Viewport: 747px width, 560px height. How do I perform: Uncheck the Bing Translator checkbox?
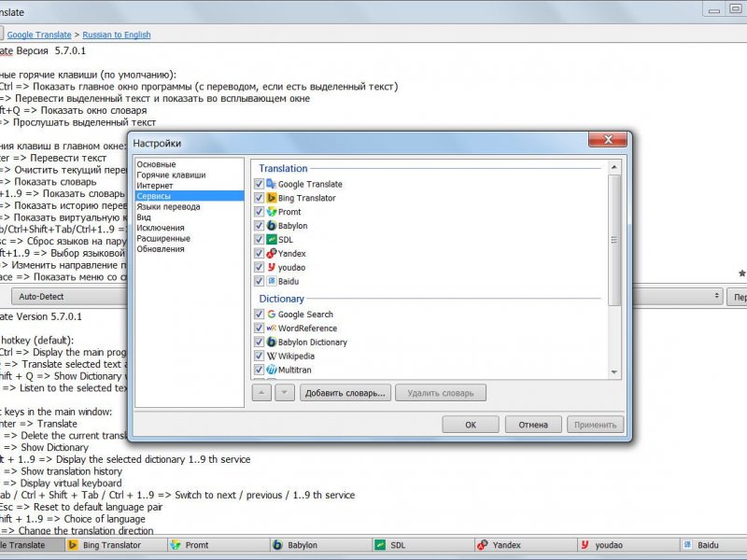(259, 198)
